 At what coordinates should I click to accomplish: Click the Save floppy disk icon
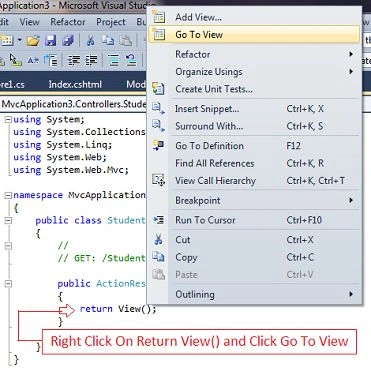[51, 41]
